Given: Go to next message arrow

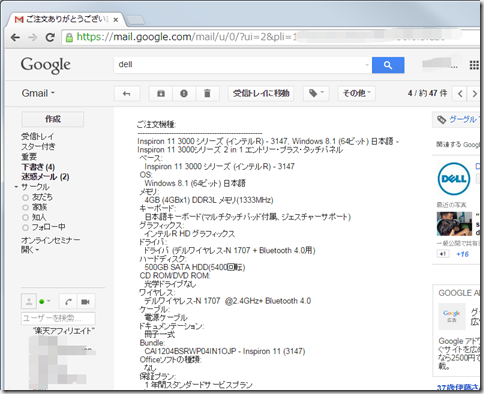Looking at the screenshot, I should pos(474,94).
